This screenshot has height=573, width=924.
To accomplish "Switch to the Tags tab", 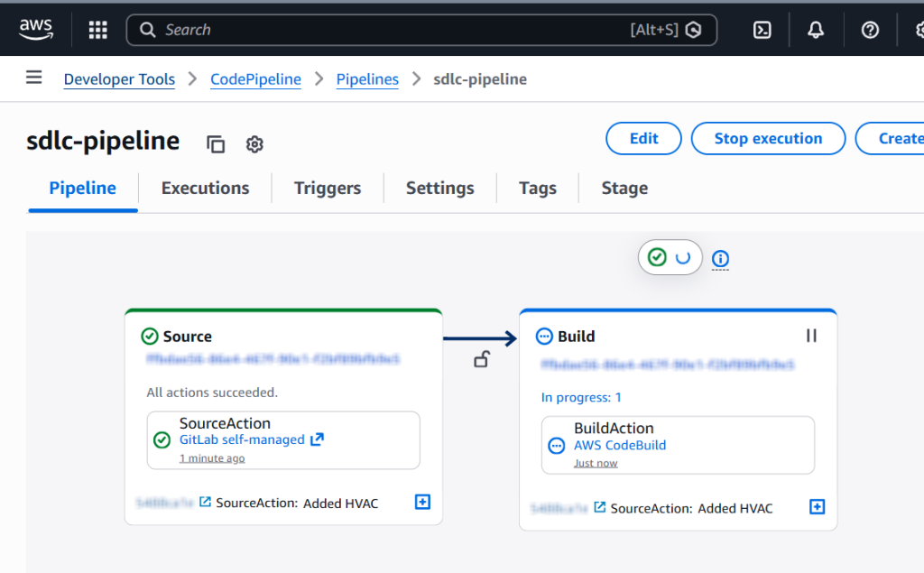I will coord(538,188).
